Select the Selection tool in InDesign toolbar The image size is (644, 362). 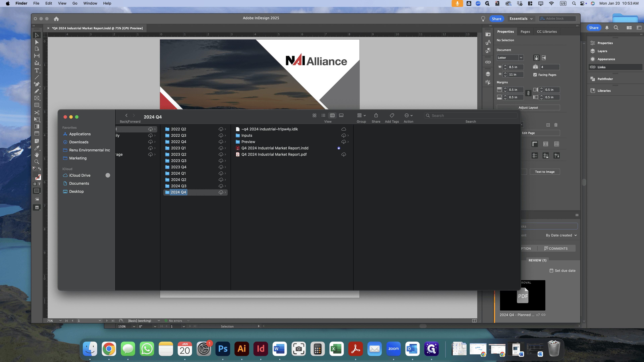click(37, 35)
